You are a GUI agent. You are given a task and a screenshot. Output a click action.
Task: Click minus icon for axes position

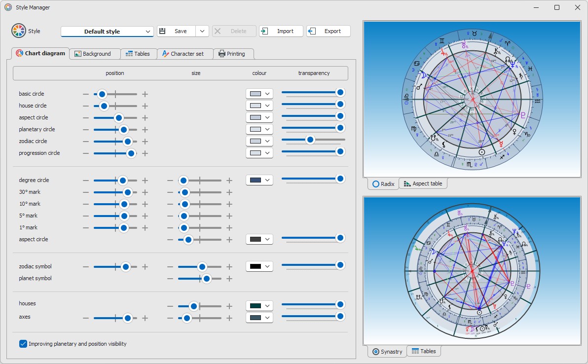[x=86, y=318]
